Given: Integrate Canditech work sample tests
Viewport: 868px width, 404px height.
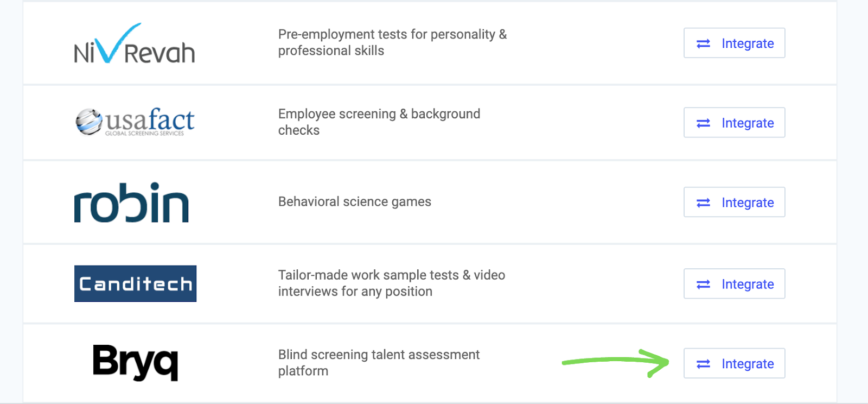Looking at the screenshot, I should pos(734,284).
